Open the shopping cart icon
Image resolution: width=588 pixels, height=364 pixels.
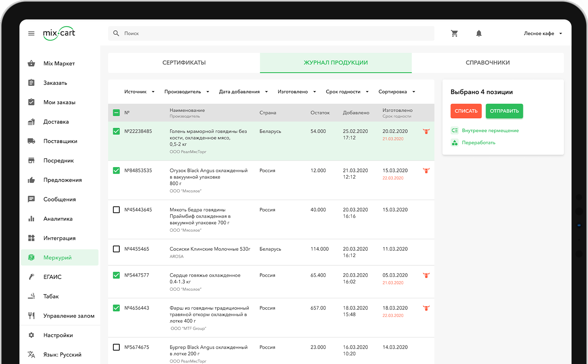pos(454,33)
